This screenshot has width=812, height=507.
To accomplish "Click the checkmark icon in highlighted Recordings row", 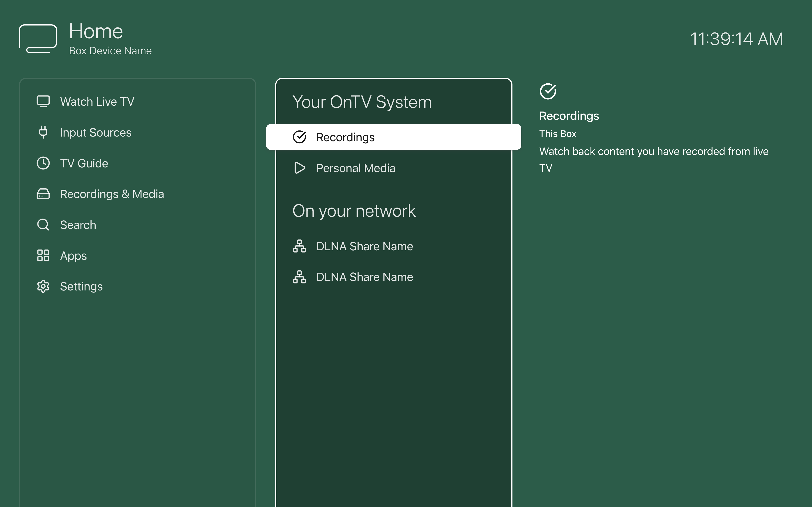I will point(299,137).
